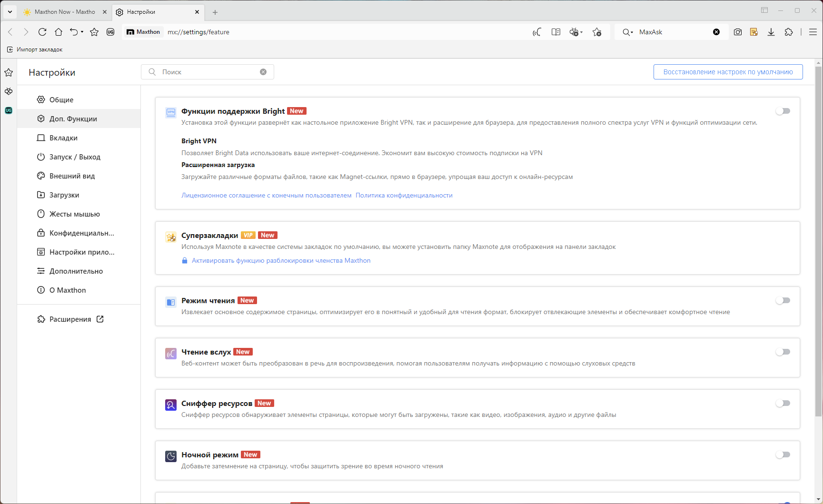The image size is (823, 504).
Task: Open Загрузки settings section
Action: click(79, 195)
